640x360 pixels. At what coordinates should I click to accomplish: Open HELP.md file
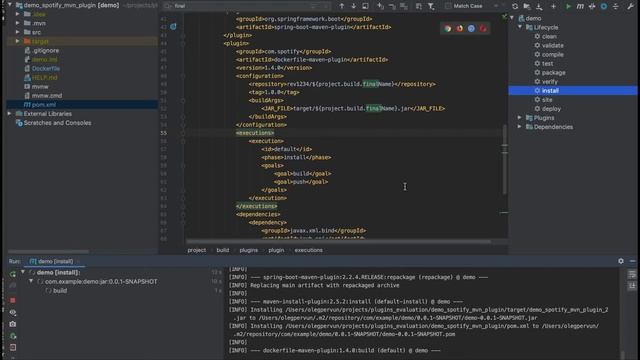coord(44,78)
